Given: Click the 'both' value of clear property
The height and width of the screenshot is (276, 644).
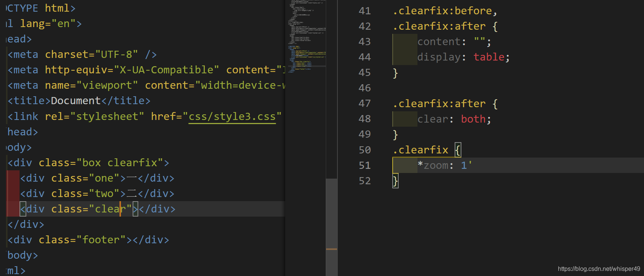Looking at the screenshot, I should click(473, 119).
